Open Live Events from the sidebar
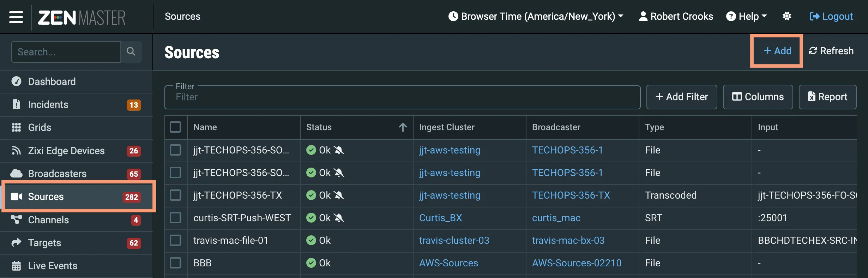Viewport: 868px width, 278px height. 76,266
